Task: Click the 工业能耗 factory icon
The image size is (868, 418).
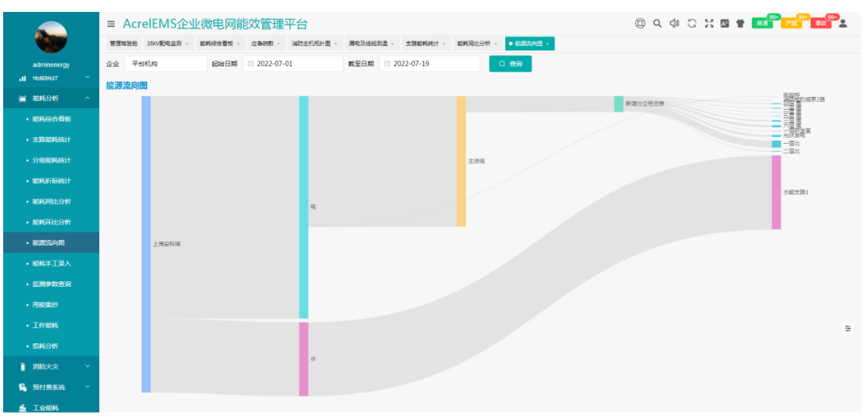Action: pos(23,408)
